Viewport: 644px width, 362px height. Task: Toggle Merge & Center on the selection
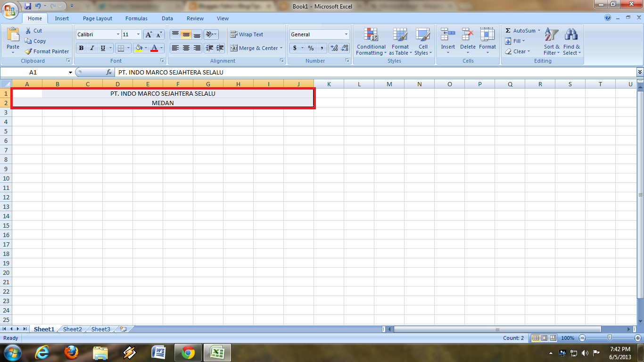(x=253, y=48)
